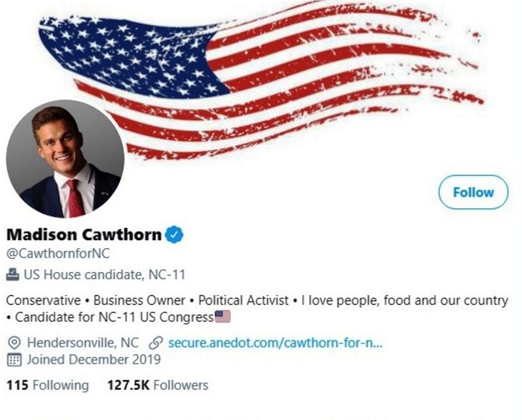Click the US House candidate, NC-11 label

pos(104,275)
